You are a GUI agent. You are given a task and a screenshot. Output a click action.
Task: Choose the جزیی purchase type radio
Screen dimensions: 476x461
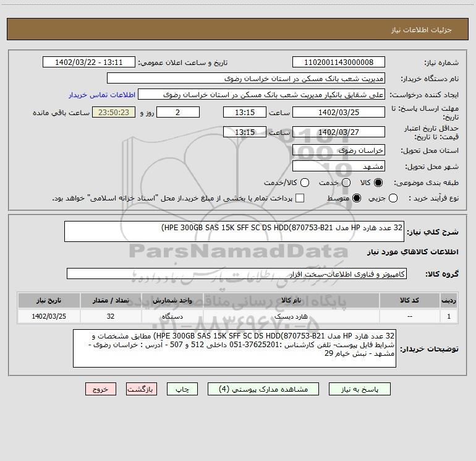(x=393, y=198)
